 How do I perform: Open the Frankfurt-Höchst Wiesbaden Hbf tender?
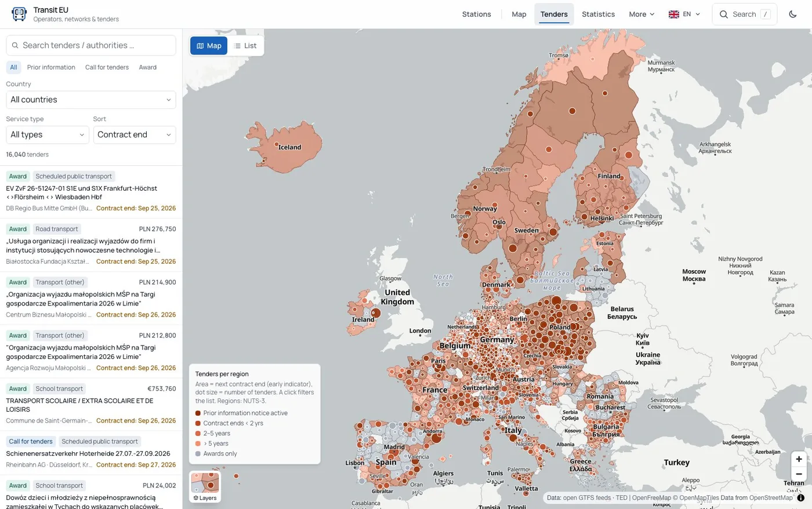(x=91, y=192)
